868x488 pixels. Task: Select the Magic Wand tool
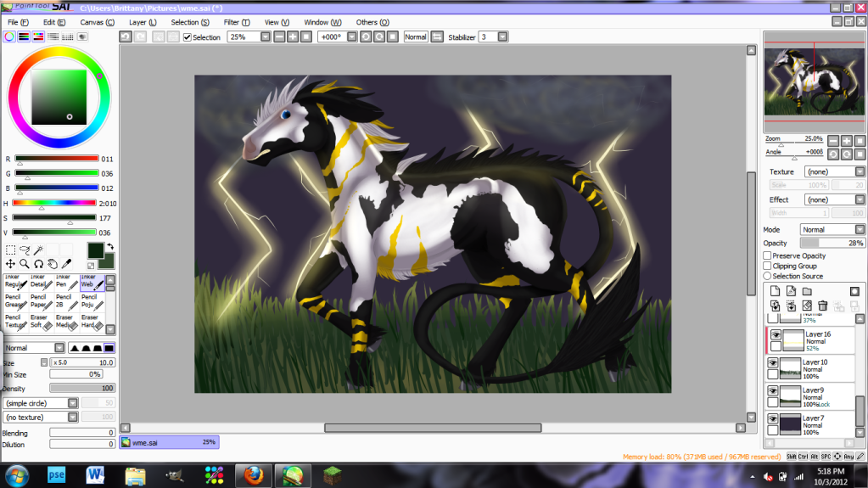coord(38,250)
